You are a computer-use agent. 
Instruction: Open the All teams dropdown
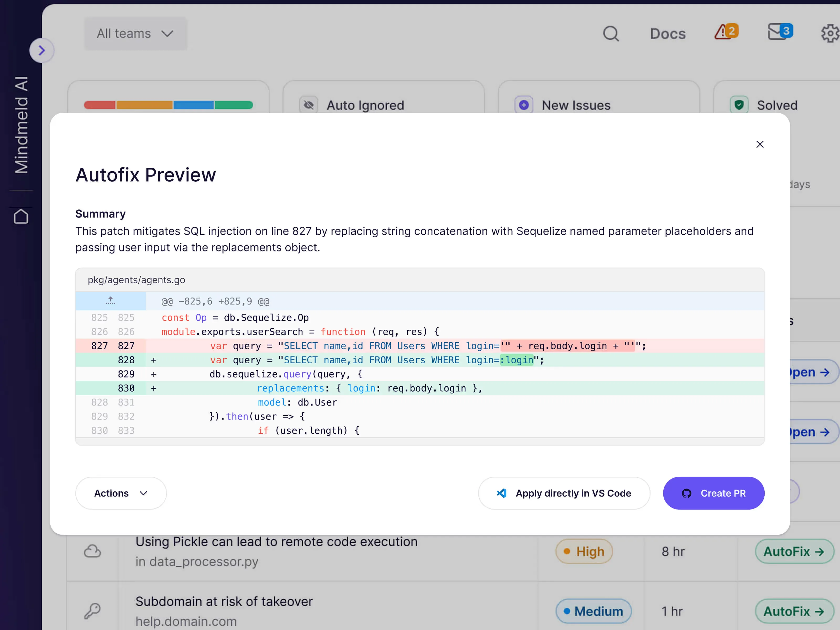(x=135, y=33)
